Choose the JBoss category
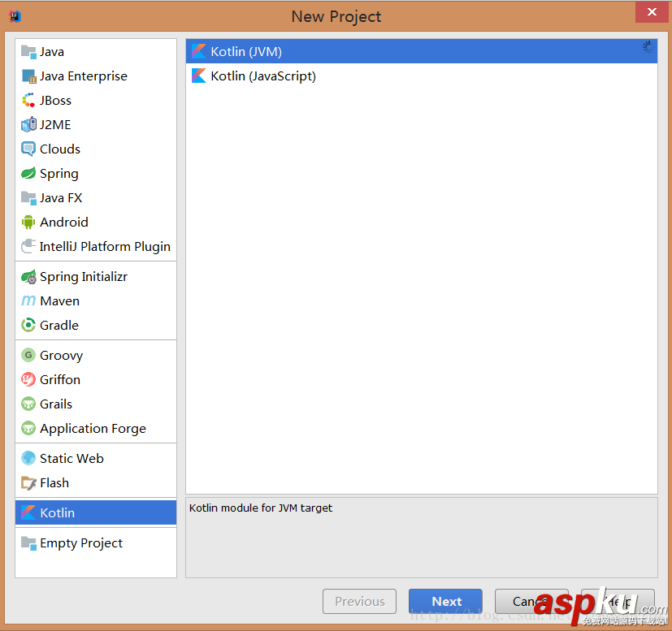 96,100
